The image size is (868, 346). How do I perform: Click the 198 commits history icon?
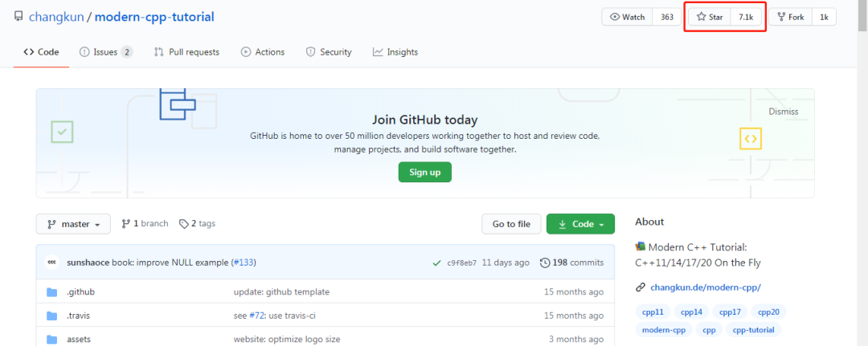click(x=546, y=263)
